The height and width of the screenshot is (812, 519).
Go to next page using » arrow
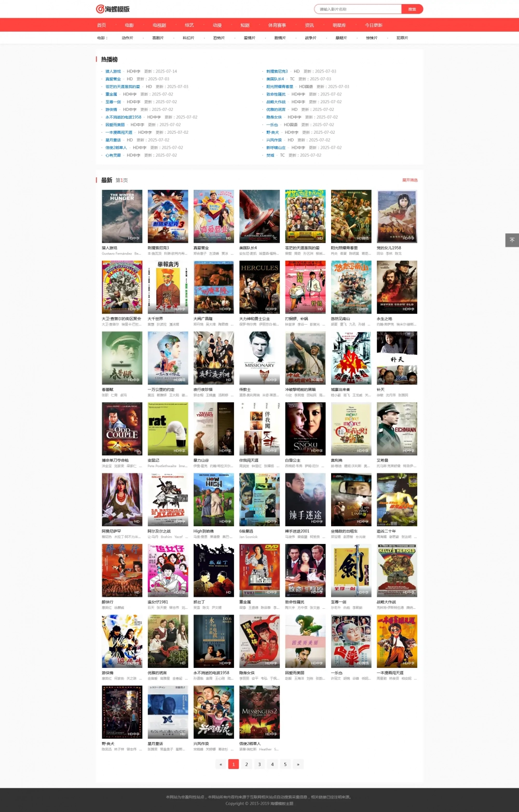[298, 764]
